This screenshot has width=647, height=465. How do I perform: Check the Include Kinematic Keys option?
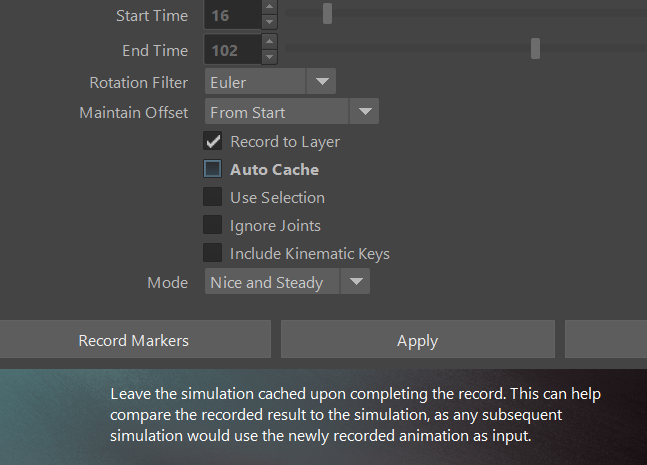tap(213, 253)
